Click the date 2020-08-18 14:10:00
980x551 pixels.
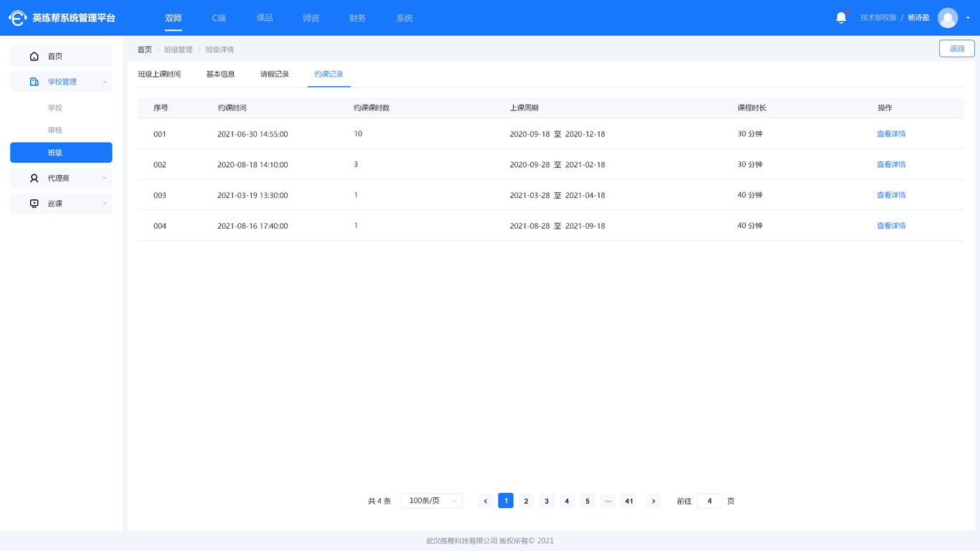253,164
